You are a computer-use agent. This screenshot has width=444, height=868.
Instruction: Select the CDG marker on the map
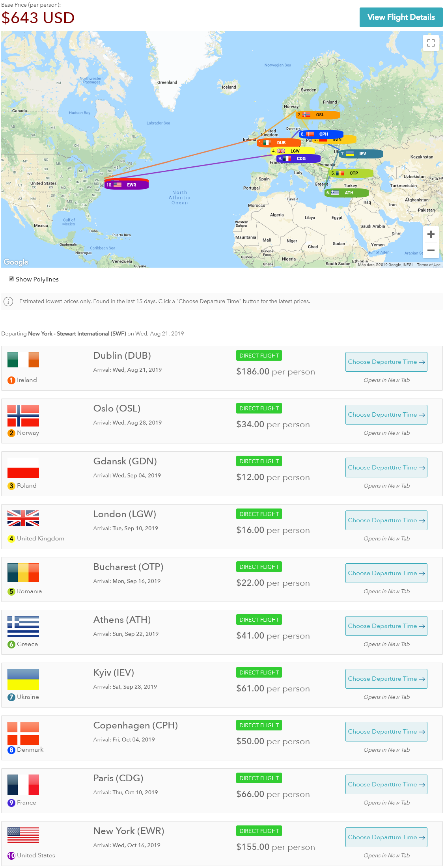point(298,158)
